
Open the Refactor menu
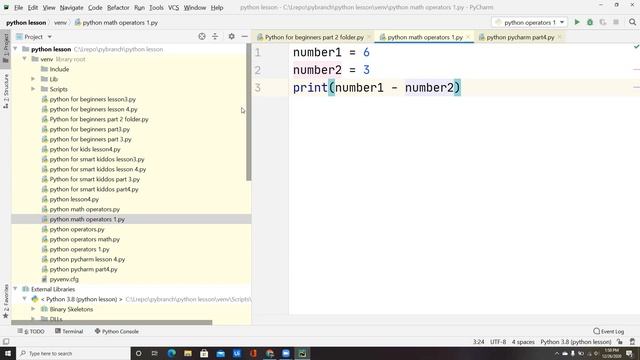[118, 7]
